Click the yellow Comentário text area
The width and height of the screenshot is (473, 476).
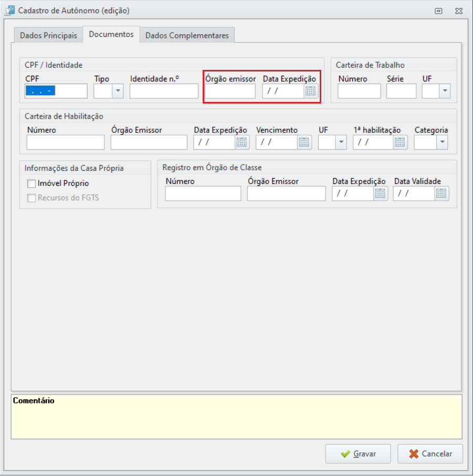point(237,417)
